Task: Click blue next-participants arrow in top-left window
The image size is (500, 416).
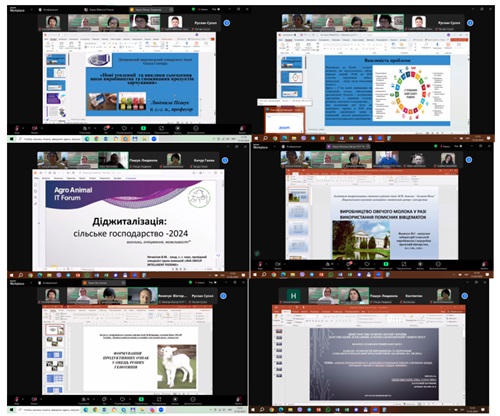Action: (x=227, y=23)
